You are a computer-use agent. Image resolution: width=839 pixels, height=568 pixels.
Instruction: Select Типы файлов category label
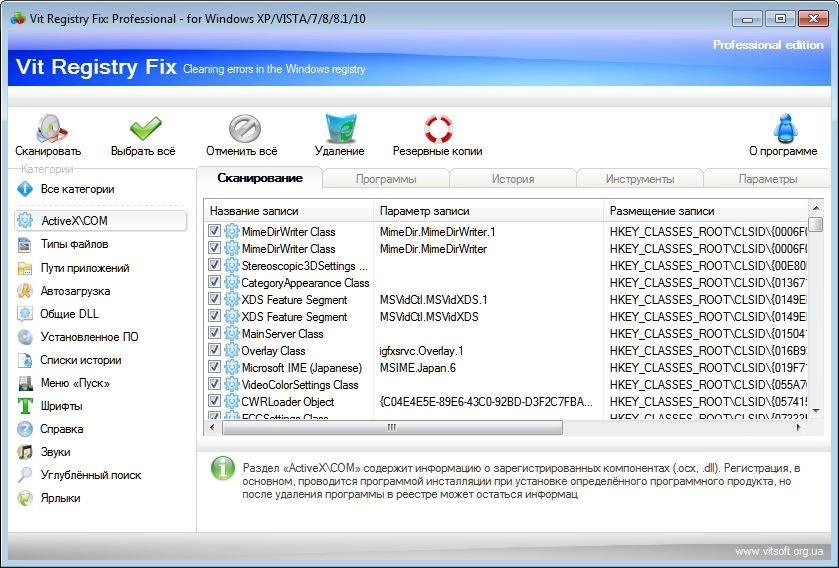(x=74, y=244)
